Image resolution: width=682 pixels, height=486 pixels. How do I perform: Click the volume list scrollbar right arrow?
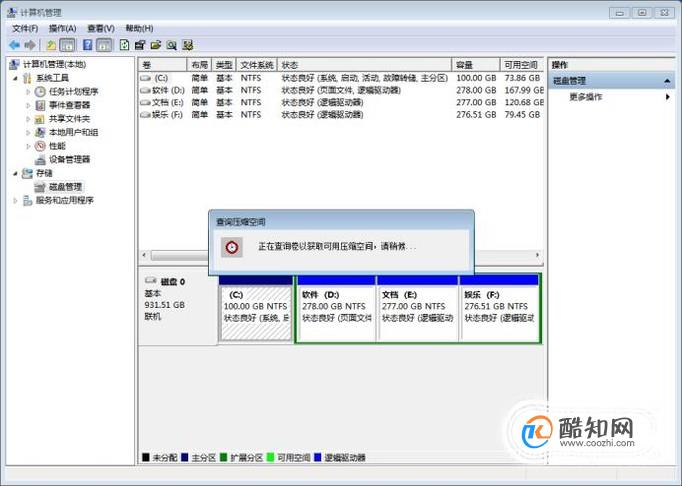(538, 255)
